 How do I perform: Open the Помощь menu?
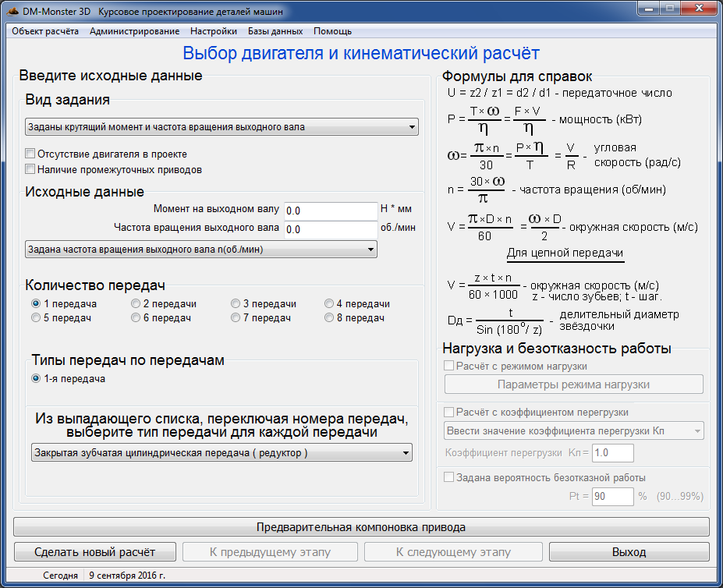[332, 31]
